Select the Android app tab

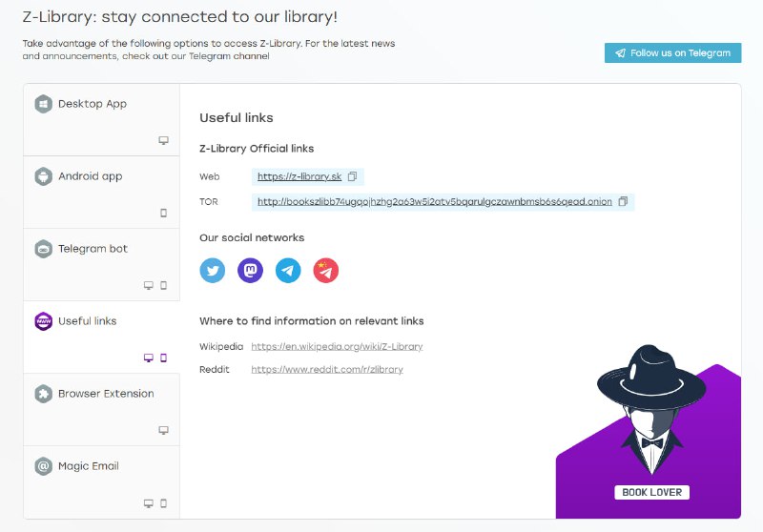point(91,176)
